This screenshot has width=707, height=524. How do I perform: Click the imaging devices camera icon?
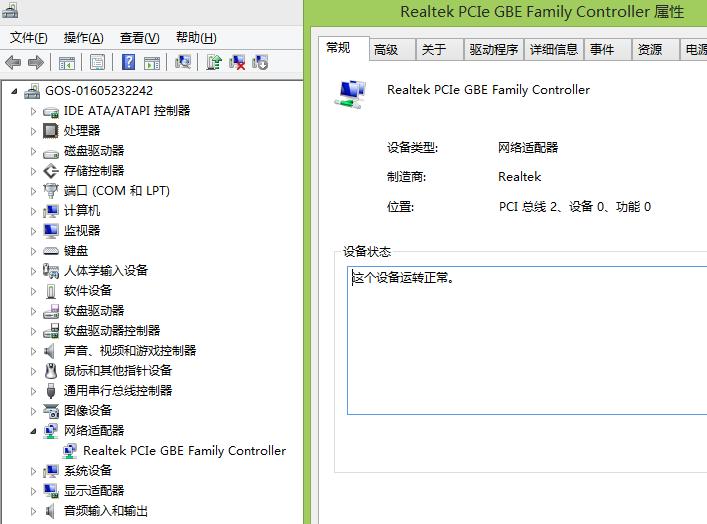click(51, 410)
